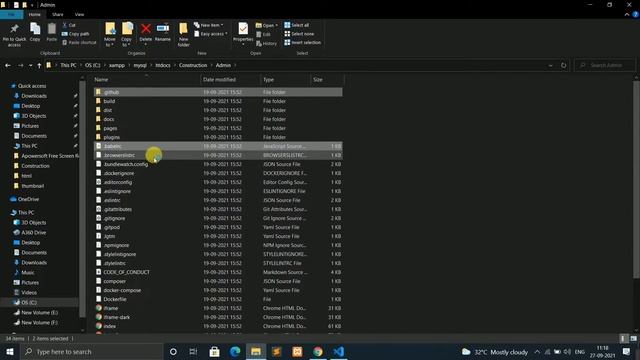The image size is (640, 360).
Task: Click xampp in the address path
Action: click(x=117, y=65)
